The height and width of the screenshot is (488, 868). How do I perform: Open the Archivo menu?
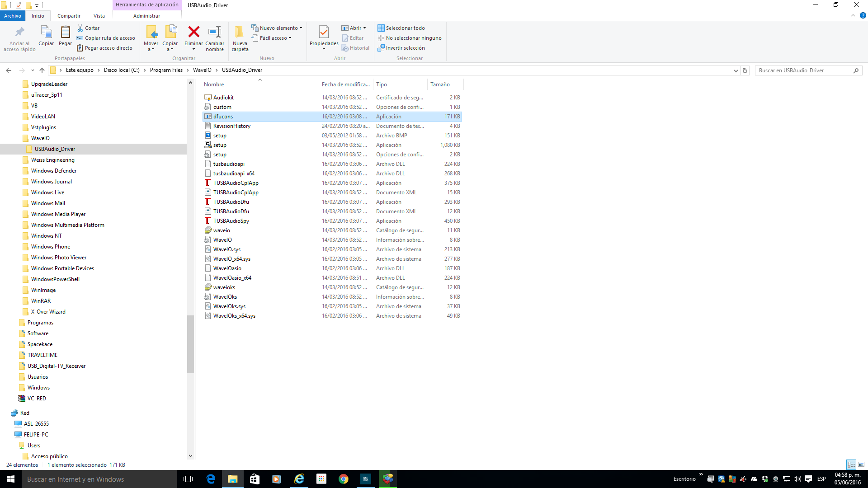13,16
